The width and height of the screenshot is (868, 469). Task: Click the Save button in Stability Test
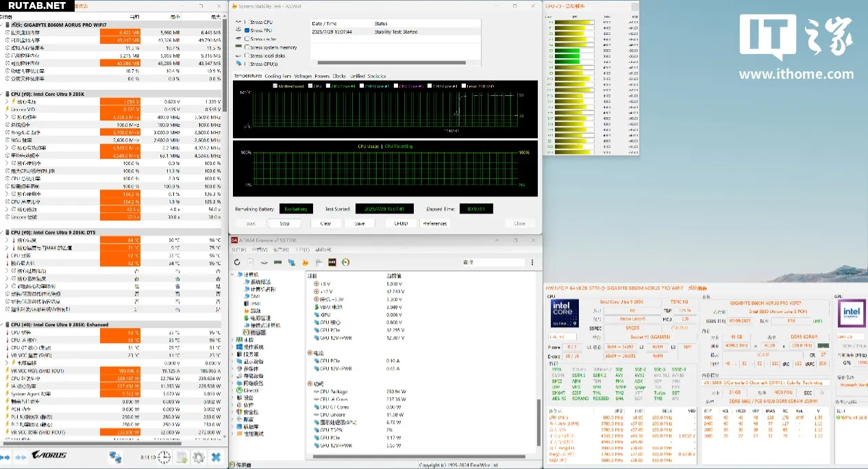(360, 223)
